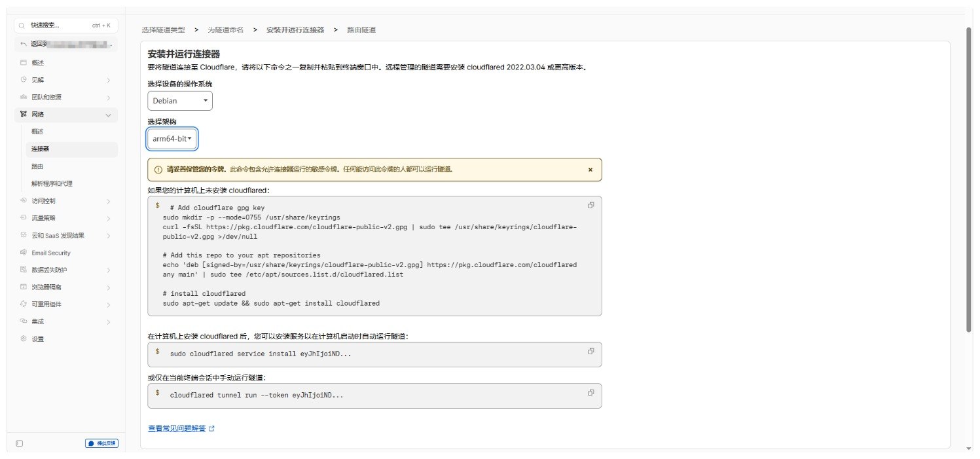The width and height of the screenshot is (980, 459).
Task: Collapse sidebar using bottom-left panel icon
Action: click(x=20, y=443)
